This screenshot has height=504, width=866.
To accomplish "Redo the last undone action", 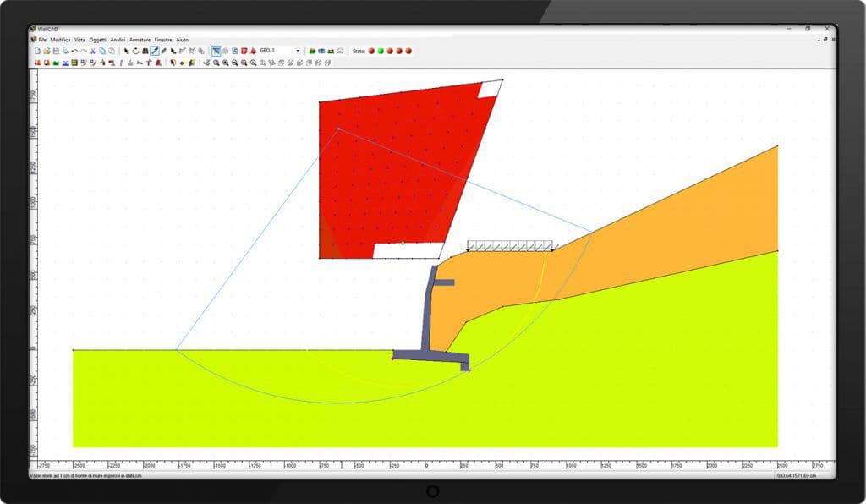I will coord(84,52).
